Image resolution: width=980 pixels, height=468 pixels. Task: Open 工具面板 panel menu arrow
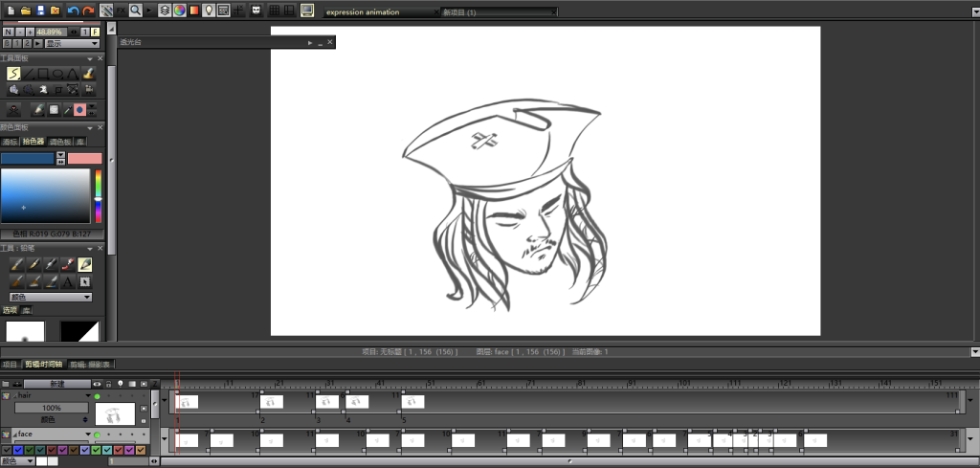pyautogui.click(x=91, y=58)
